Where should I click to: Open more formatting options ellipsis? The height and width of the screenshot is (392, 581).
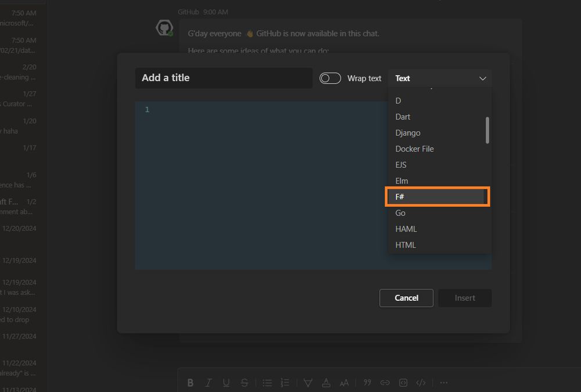(443, 383)
